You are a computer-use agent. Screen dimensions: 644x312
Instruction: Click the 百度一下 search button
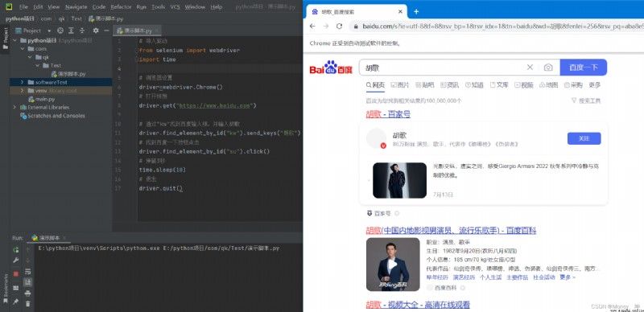(x=583, y=68)
